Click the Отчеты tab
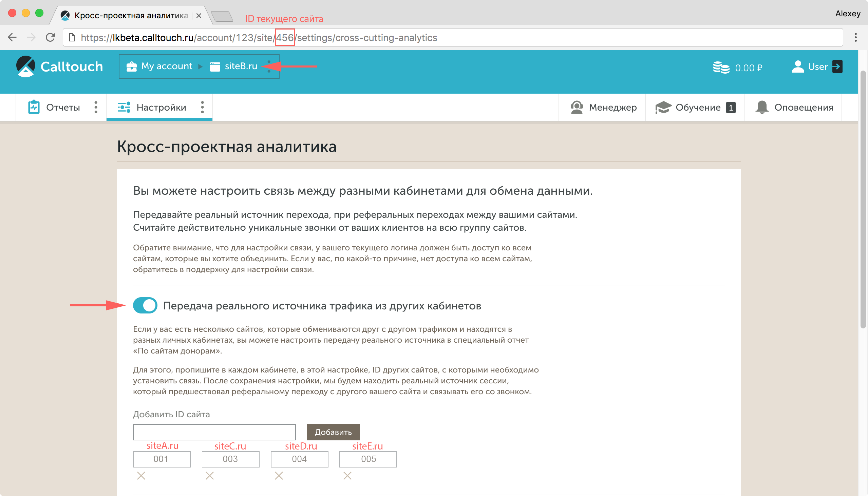 pos(54,108)
